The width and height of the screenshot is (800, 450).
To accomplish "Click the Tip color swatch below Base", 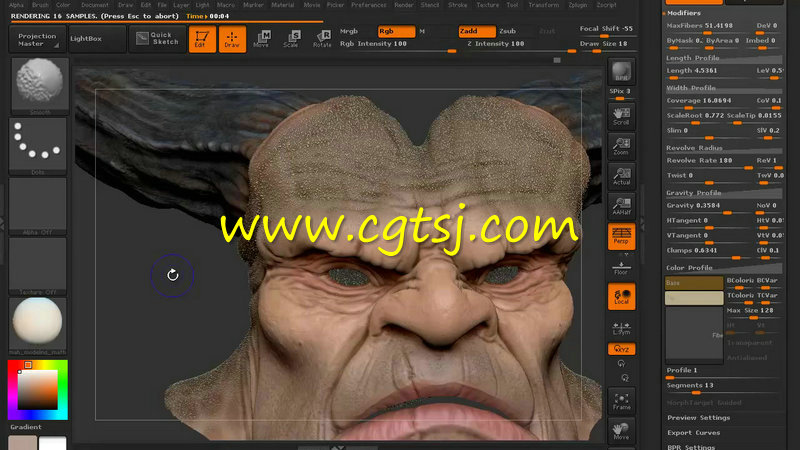I will (x=693, y=298).
